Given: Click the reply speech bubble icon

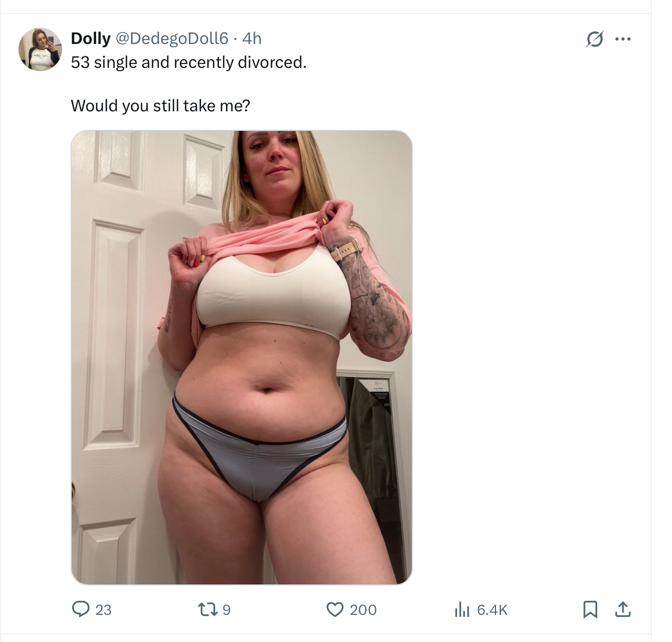Looking at the screenshot, I should 81,609.
